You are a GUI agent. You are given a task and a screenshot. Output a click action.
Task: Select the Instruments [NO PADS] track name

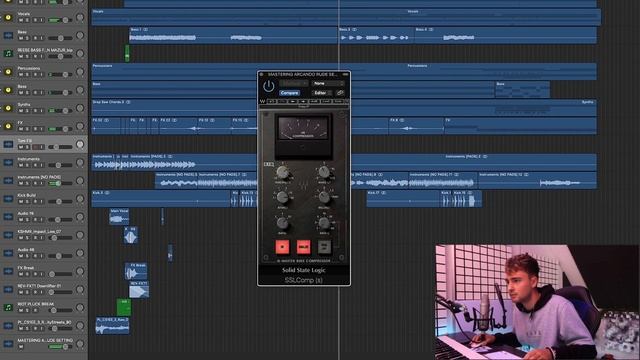point(40,177)
